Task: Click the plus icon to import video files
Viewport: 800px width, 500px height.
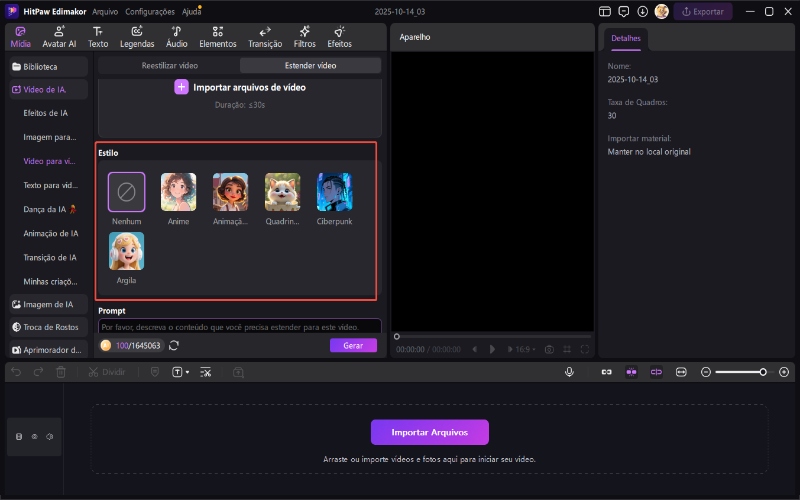Action: click(x=181, y=87)
